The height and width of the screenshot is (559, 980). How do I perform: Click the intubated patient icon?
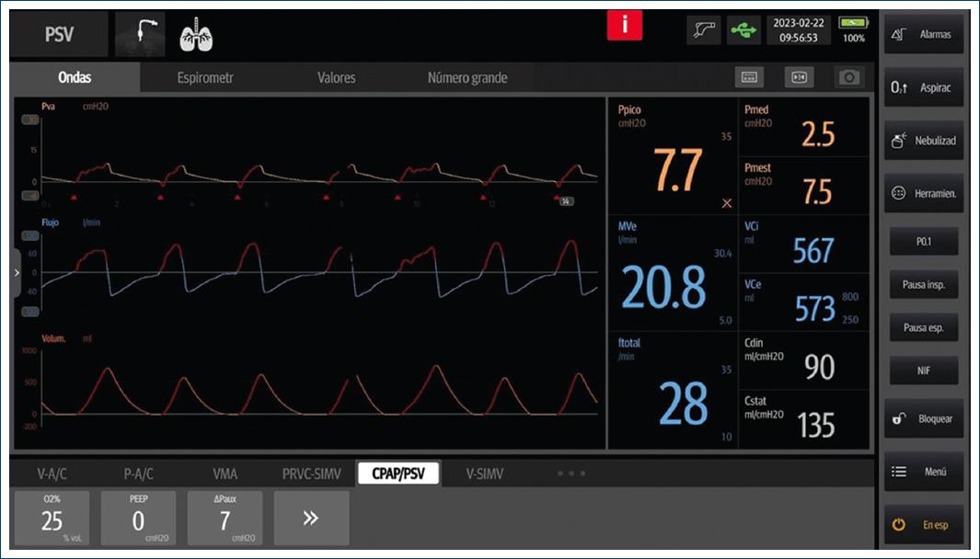(140, 36)
